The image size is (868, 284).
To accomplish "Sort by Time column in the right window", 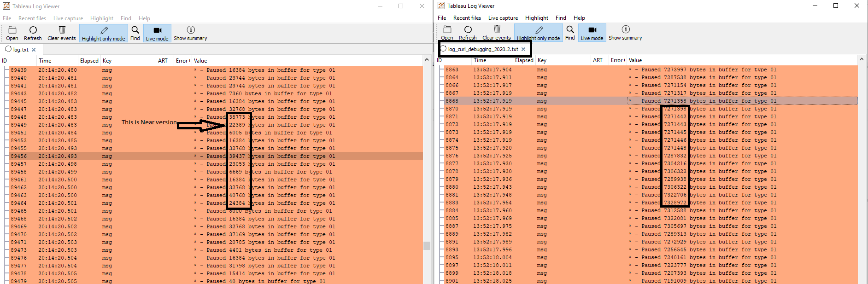I will coord(493,60).
